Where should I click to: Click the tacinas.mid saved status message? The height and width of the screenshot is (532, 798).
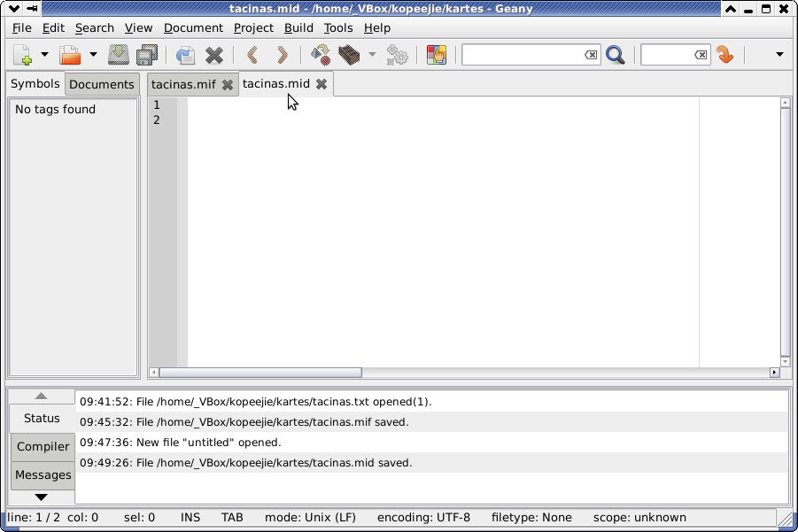click(x=431, y=463)
